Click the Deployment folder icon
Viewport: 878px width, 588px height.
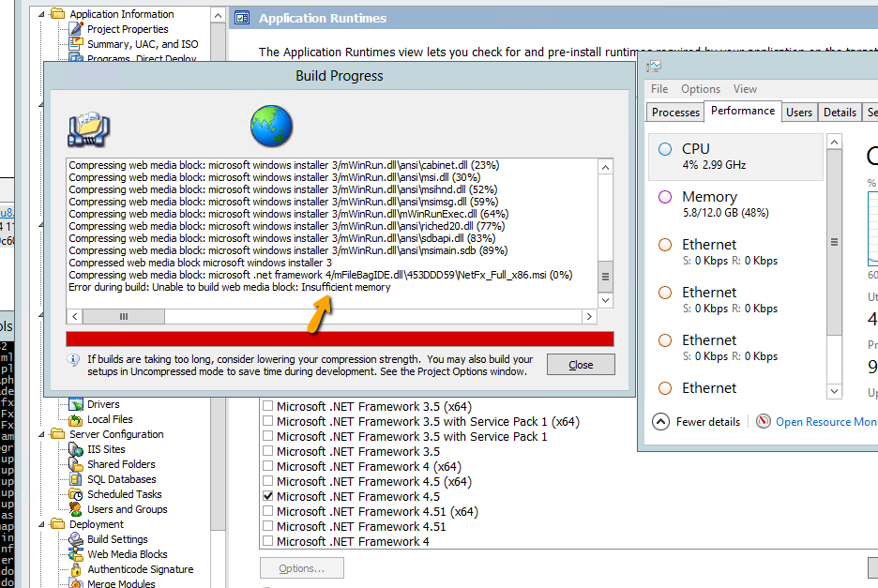pyautogui.click(x=57, y=524)
